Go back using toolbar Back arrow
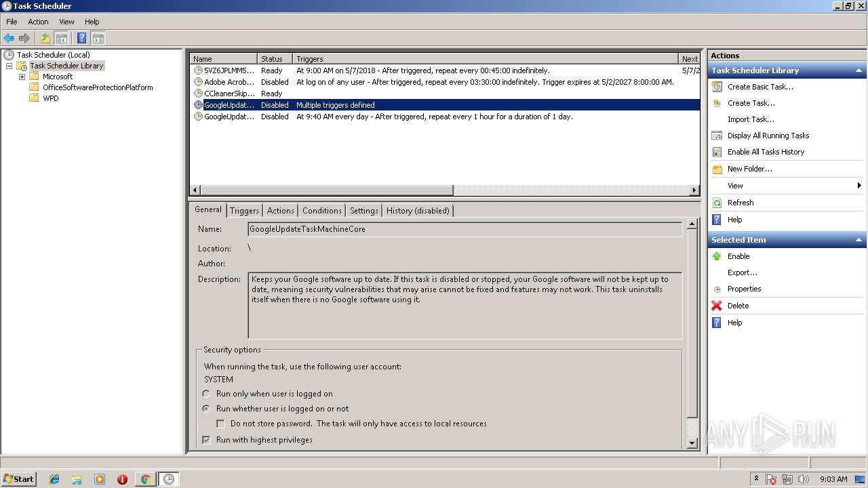868x488 pixels. click(9, 38)
